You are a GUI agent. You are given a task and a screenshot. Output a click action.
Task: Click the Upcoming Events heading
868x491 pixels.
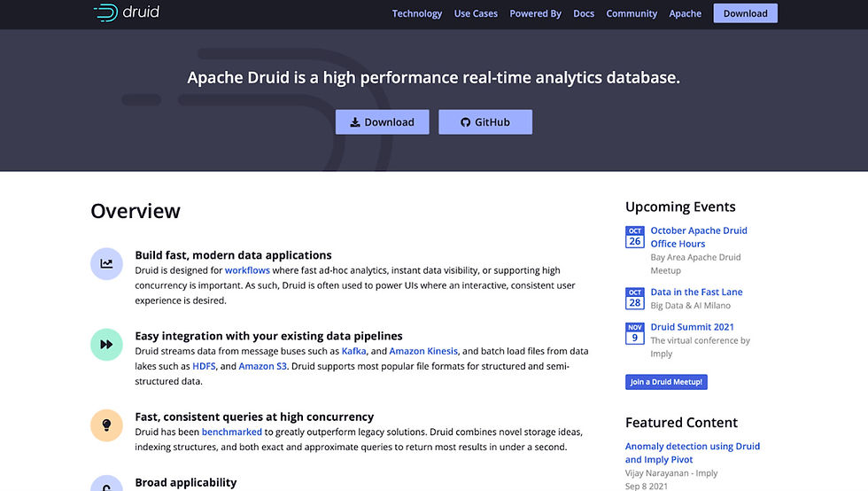tap(680, 207)
